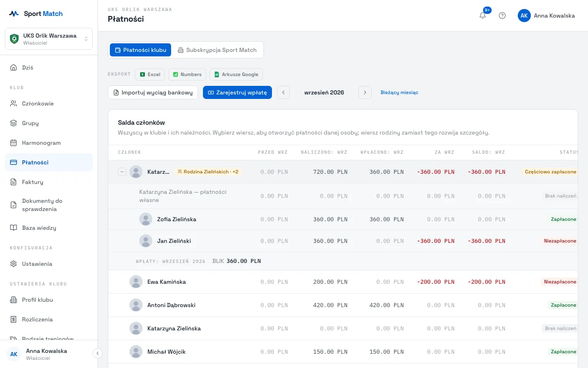Switch to the Subskrypcja Sport Match tab
The height and width of the screenshot is (368, 588).
coord(217,50)
